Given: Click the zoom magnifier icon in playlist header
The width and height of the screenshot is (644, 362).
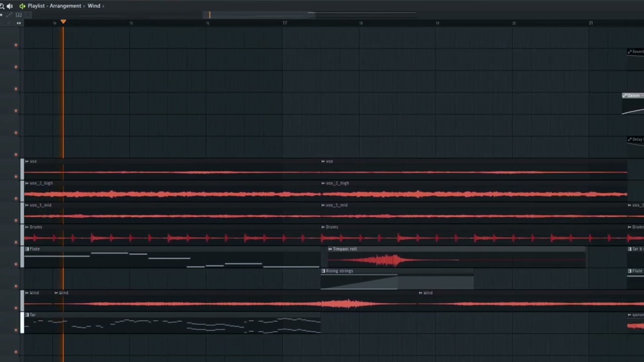Looking at the screenshot, I should 2,6.
